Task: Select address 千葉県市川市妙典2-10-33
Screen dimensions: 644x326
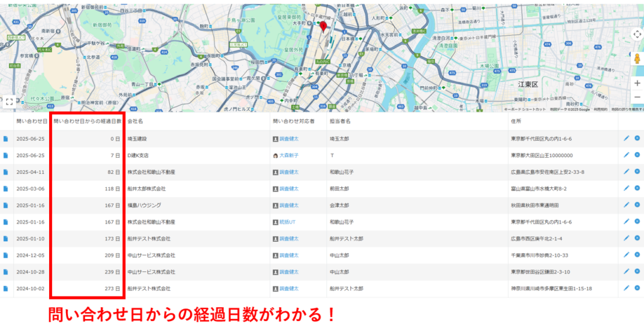Action: point(540,256)
